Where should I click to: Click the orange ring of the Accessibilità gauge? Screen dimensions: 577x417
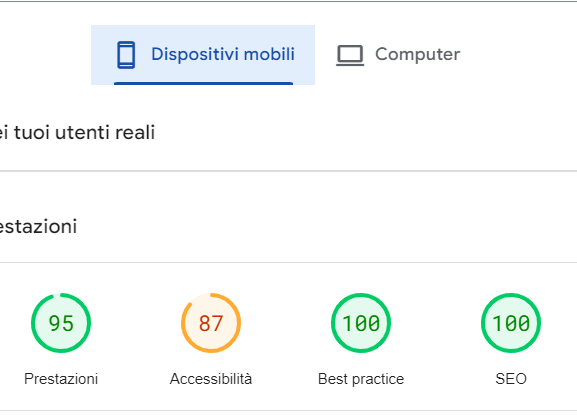(x=238, y=323)
